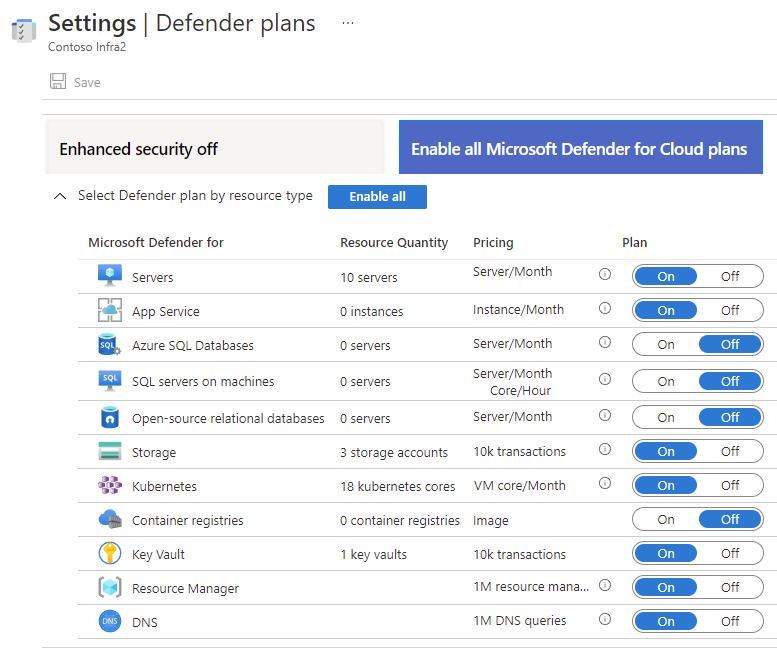The height and width of the screenshot is (659, 777).
Task: Turn On Azure SQL Databases plan
Action: [x=666, y=345]
